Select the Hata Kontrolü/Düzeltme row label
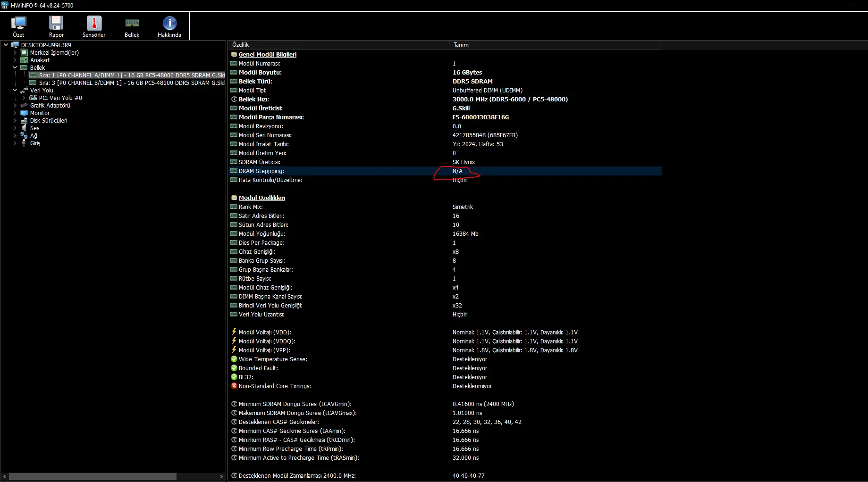868x482 pixels. coord(270,180)
